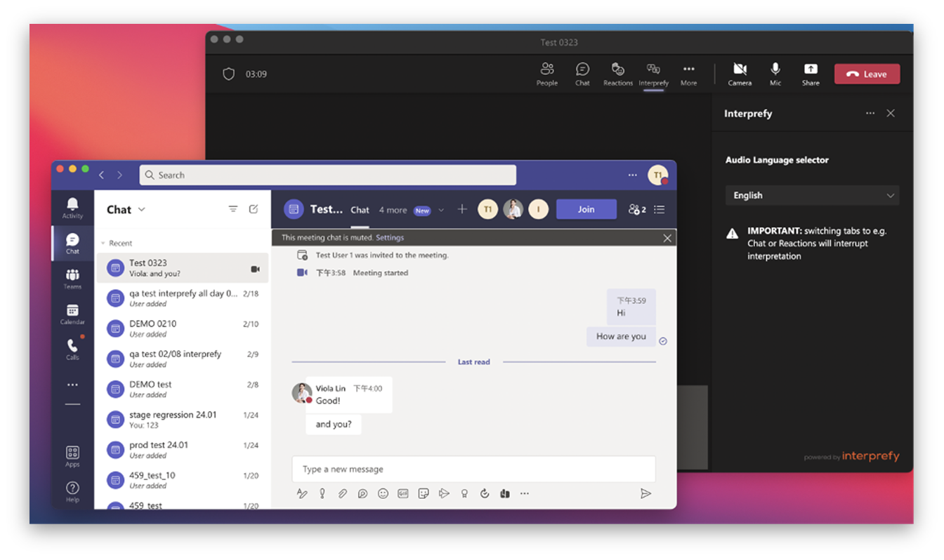Attach a file with paperclip icon

click(x=342, y=493)
